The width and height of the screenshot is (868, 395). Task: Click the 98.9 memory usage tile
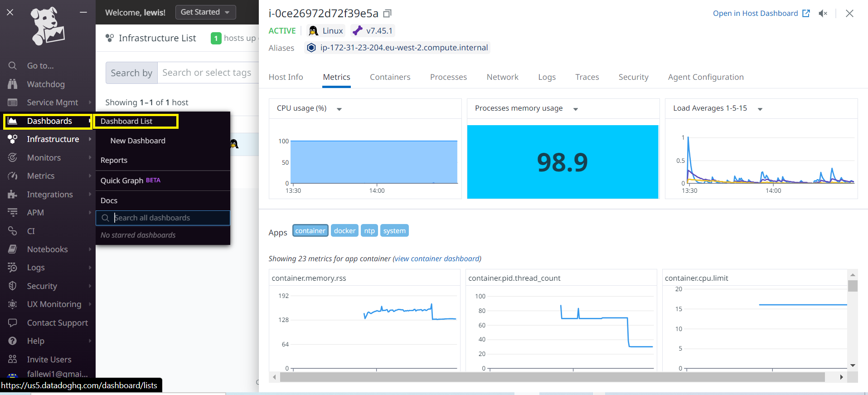pyautogui.click(x=563, y=162)
